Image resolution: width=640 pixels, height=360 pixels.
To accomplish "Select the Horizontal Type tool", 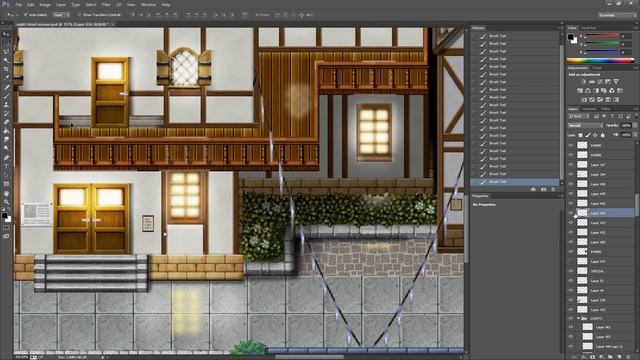I will pos(6,167).
